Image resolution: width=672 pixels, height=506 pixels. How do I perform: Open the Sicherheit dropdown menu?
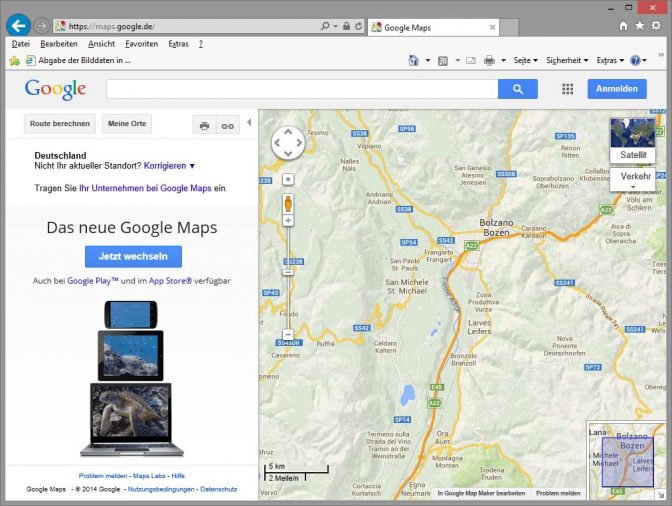[x=567, y=60]
